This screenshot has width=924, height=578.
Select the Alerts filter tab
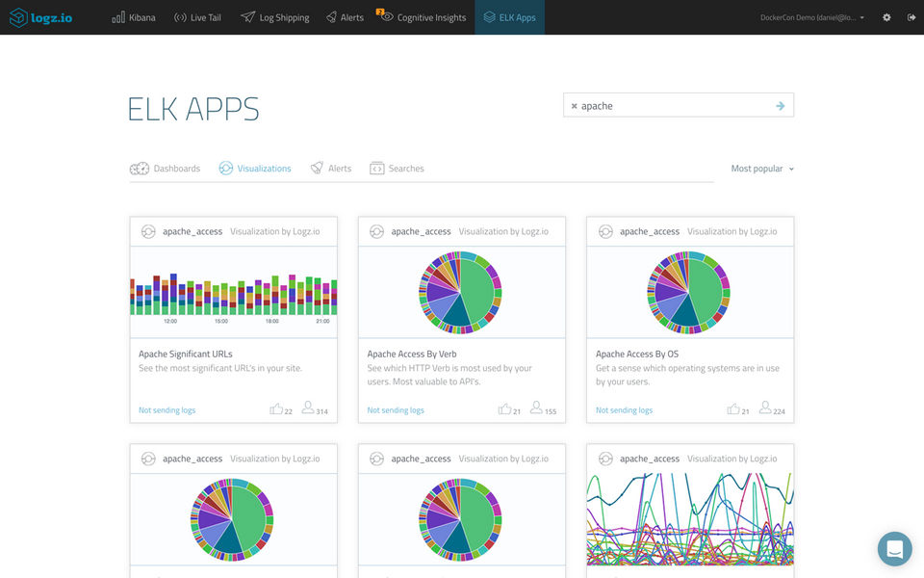coord(330,169)
